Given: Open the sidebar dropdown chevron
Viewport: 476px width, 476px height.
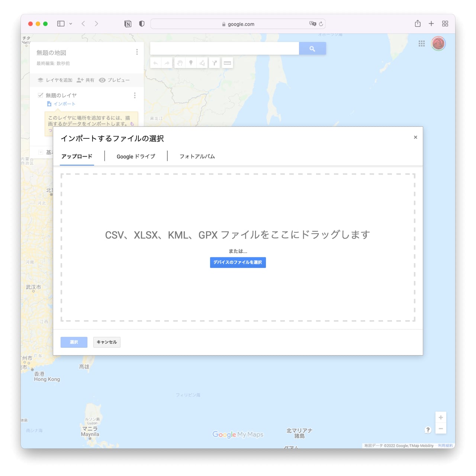Looking at the screenshot, I should (x=71, y=24).
